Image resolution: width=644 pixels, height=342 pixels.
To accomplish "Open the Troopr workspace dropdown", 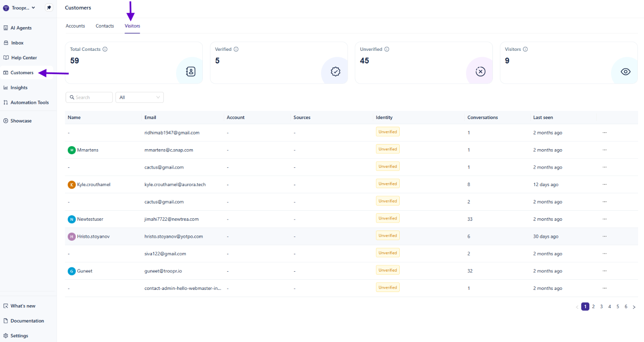I will [x=19, y=8].
